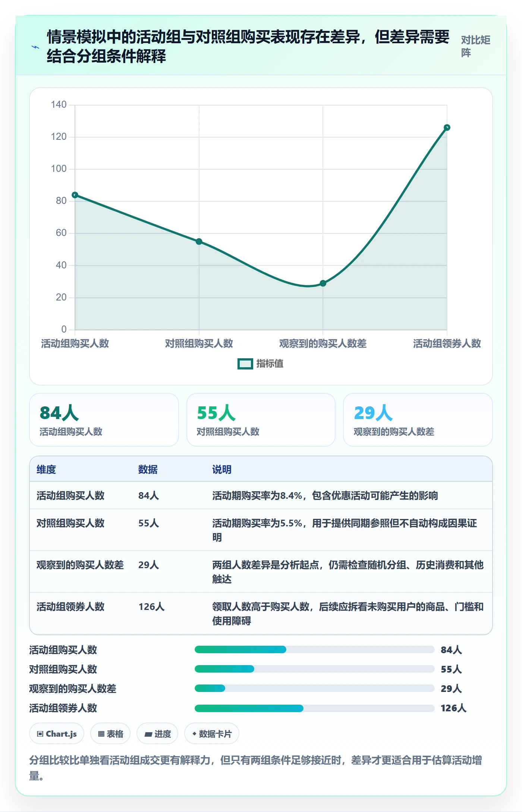
Task: Click the 126人 table data cell
Action: tap(151, 607)
